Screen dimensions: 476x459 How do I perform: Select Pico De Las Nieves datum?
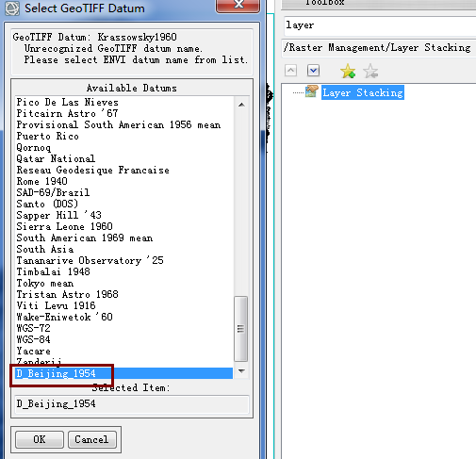pyautogui.click(x=123, y=102)
